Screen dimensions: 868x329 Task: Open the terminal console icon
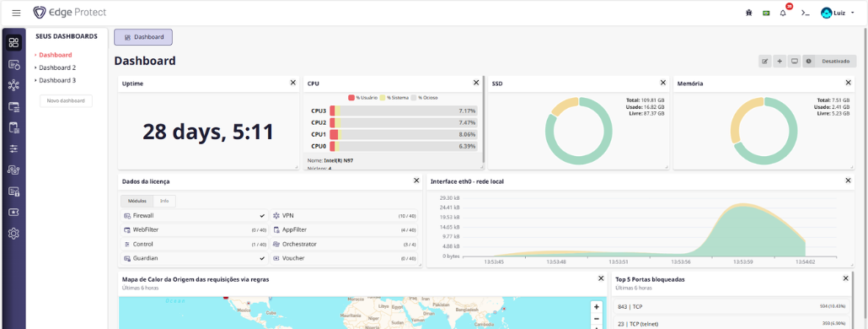click(806, 13)
